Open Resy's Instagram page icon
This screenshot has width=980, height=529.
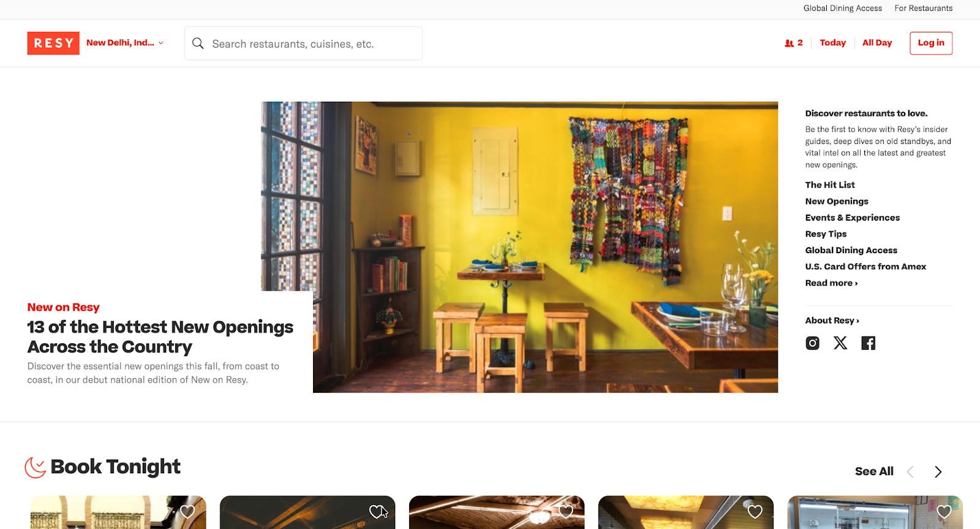(x=812, y=343)
